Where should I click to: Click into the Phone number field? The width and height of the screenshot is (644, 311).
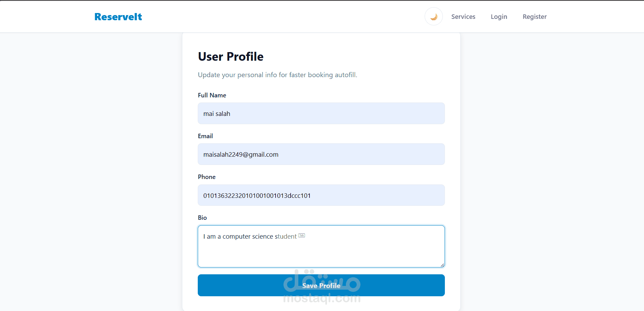point(321,195)
